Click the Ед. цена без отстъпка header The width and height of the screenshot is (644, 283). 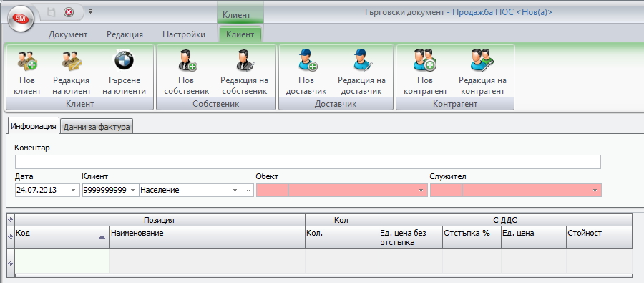click(410, 237)
